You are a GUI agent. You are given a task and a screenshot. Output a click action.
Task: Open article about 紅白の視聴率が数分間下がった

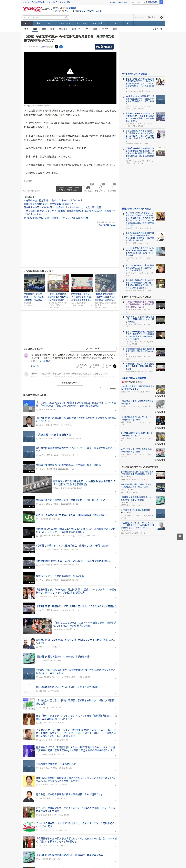click(67, 687)
